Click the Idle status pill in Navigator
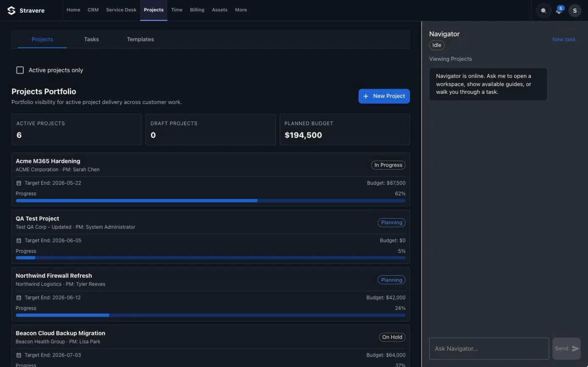The image size is (588, 367). pos(437,45)
